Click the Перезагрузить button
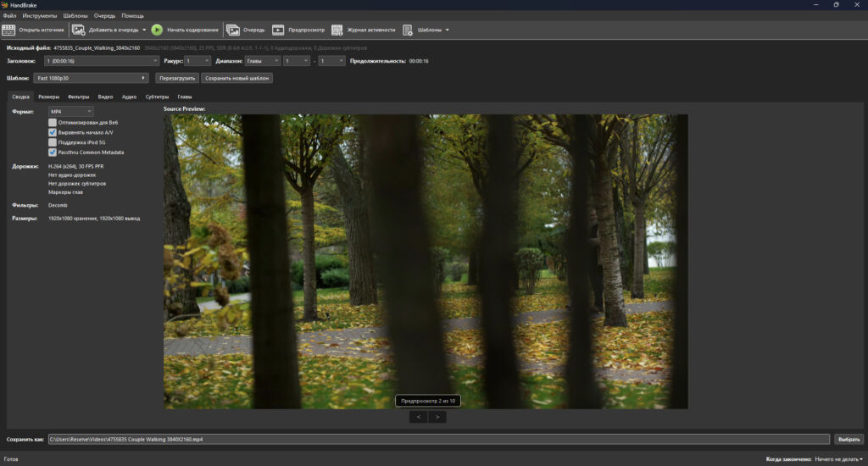 [177, 78]
